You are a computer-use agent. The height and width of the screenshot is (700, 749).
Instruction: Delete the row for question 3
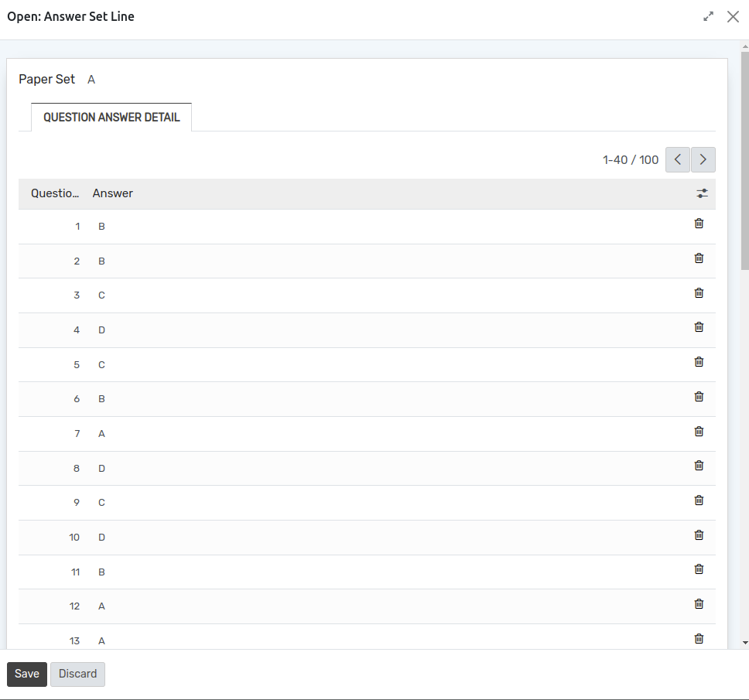[x=699, y=292]
